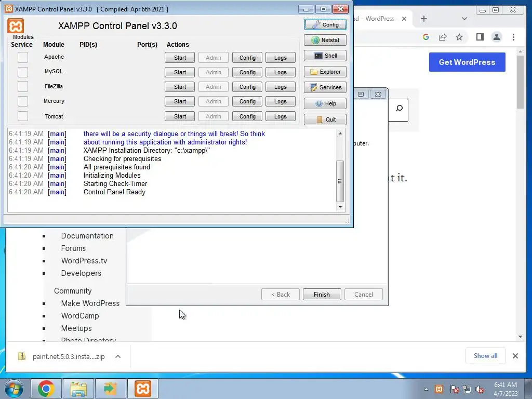
Task: Click the volume icon in system tray
Action: coord(480,389)
